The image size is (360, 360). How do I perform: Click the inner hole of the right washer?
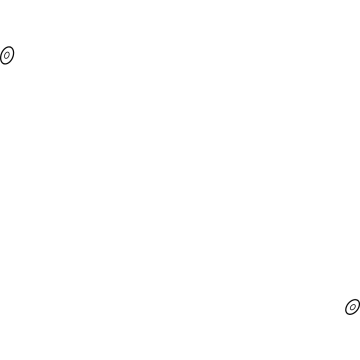click(x=353, y=307)
